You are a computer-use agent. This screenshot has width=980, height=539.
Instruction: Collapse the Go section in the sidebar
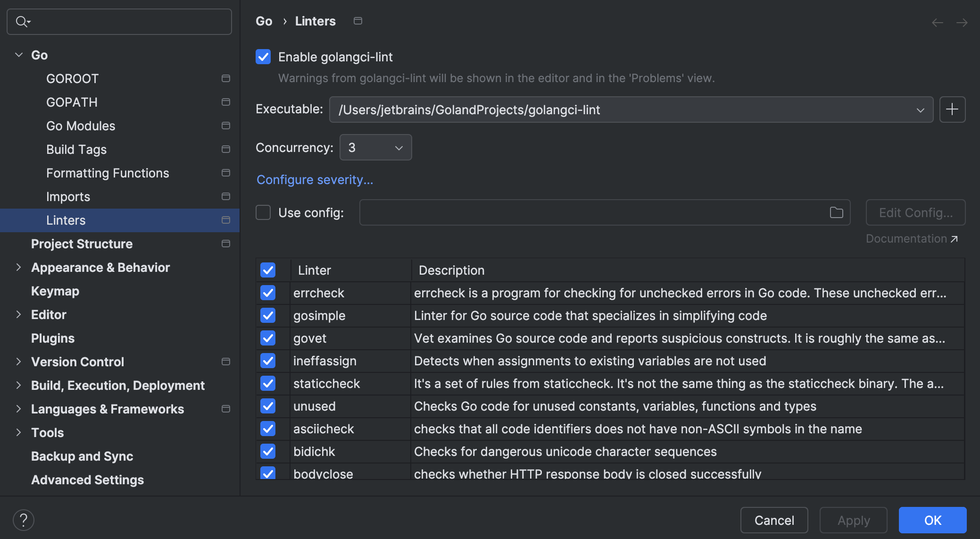coord(19,54)
